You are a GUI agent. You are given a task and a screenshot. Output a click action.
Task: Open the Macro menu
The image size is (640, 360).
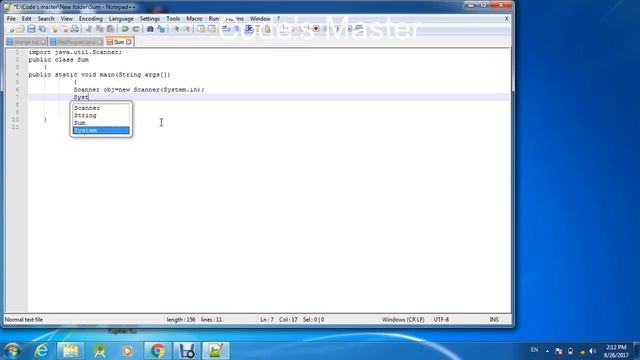194,19
